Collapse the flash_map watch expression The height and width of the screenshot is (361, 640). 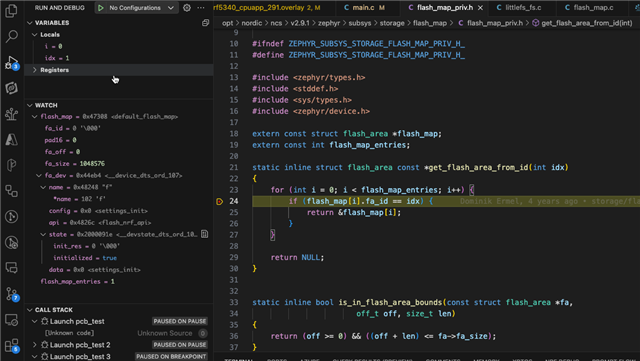[35, 117]
